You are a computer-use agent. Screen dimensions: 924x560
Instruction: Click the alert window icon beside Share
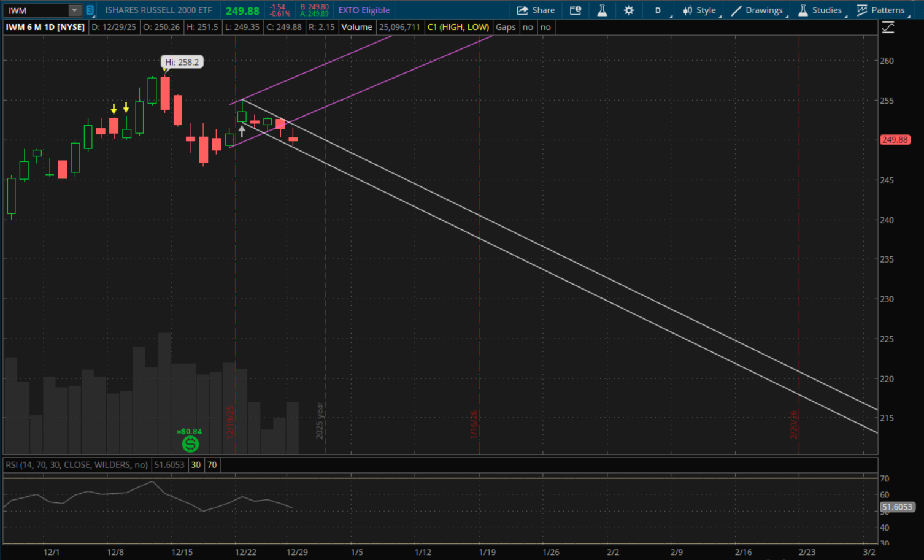575,10
